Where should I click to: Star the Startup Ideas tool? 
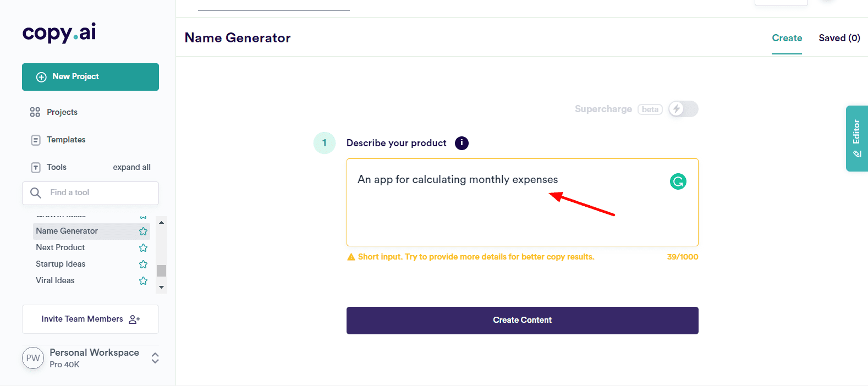(x=143, y=264)
